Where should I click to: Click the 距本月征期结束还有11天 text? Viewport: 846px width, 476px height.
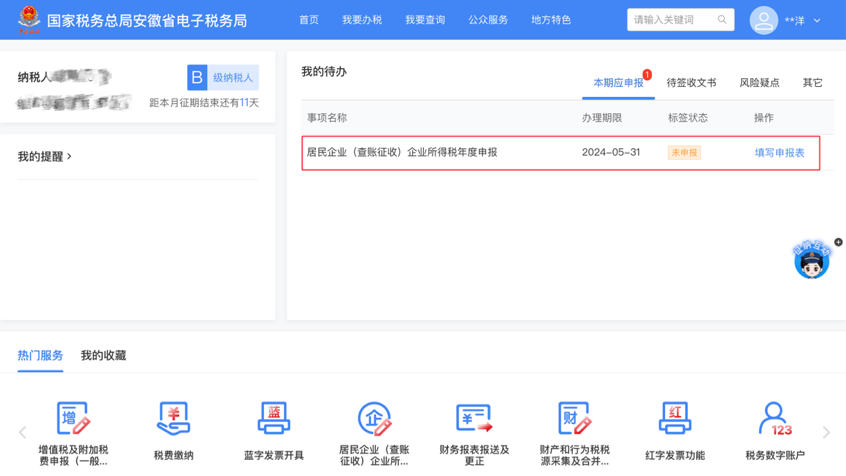pos(204,103)
